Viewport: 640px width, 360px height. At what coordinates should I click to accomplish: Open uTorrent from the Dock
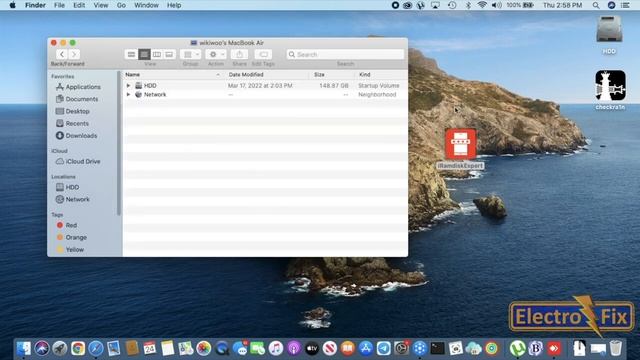click(x=517, y=348)
